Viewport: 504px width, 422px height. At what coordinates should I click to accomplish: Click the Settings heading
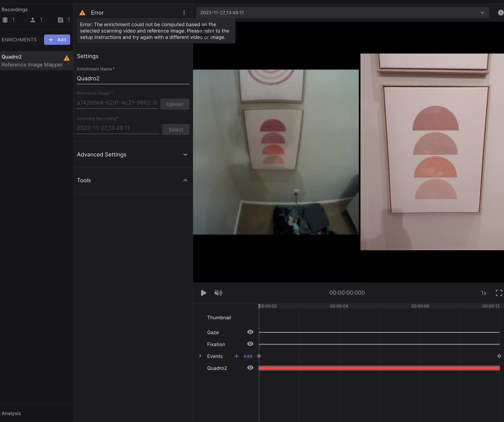click(x=88, y=56)
